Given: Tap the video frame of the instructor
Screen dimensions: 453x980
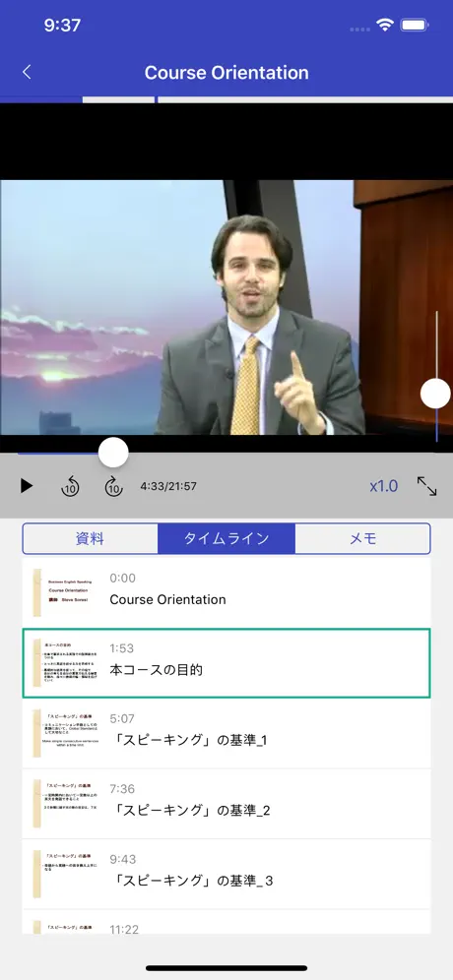Looking at the screenshot, I should click(x=226, y=308).
